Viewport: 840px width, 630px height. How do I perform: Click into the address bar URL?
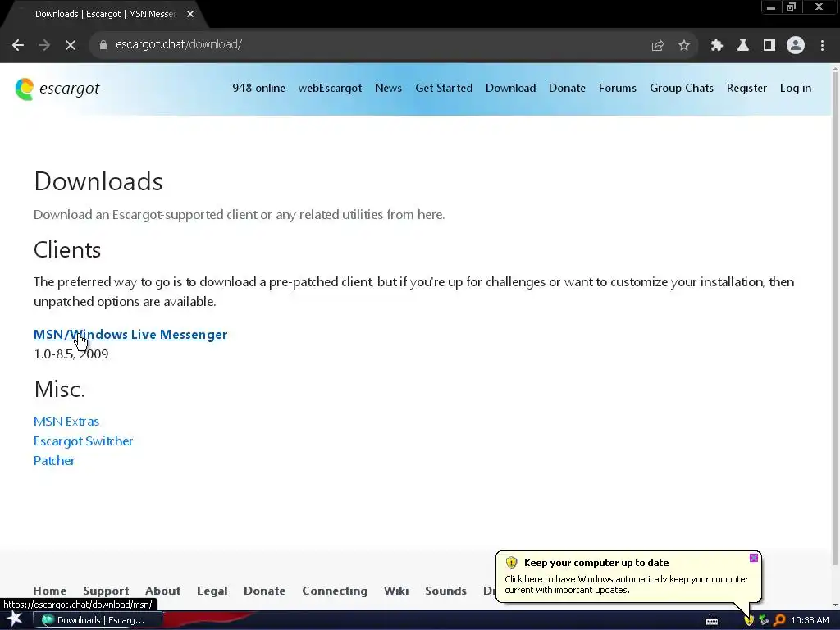178,44
